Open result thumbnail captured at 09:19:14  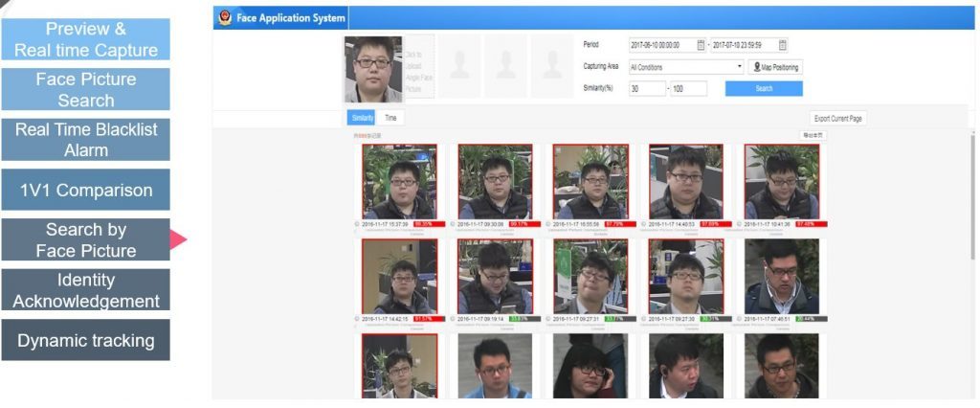495,276
